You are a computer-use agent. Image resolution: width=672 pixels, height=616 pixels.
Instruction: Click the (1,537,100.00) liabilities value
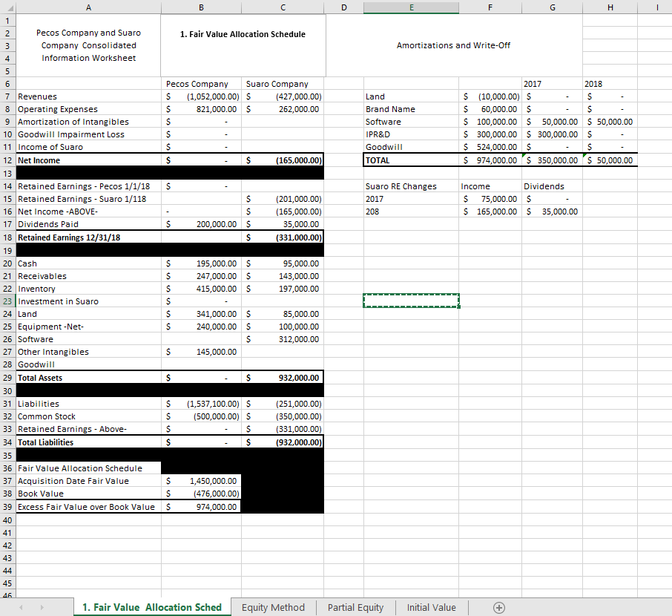(201, 404)
